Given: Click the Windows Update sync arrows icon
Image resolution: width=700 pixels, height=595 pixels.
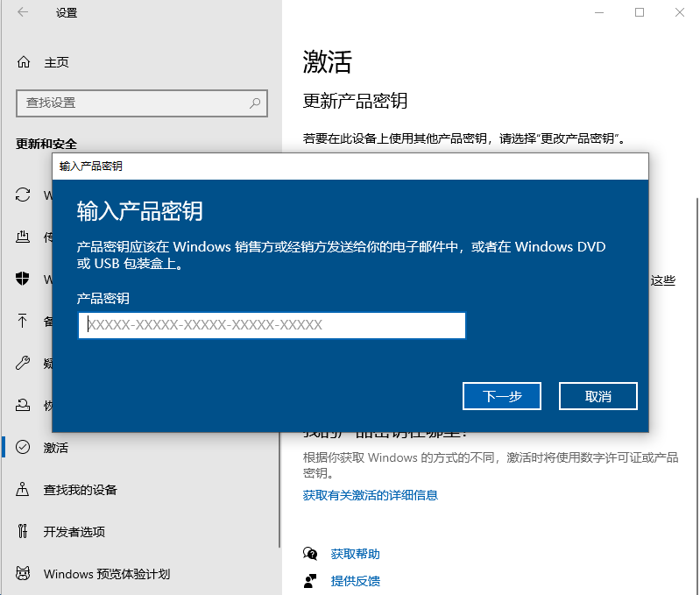Looking at the screenshot, I should tap(24, 195).
